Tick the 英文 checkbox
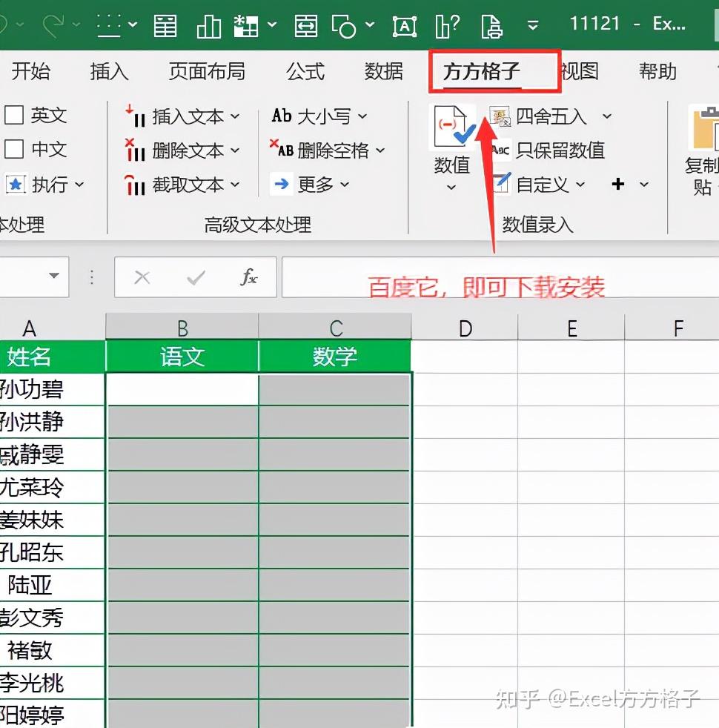Screen dimensions: 719x728 (14, 115)
